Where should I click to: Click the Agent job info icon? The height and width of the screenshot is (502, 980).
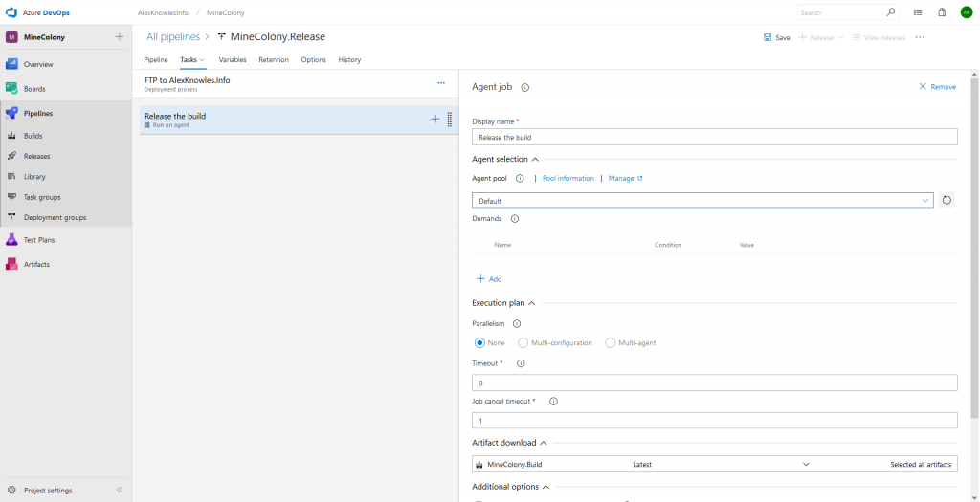(525, 87)
